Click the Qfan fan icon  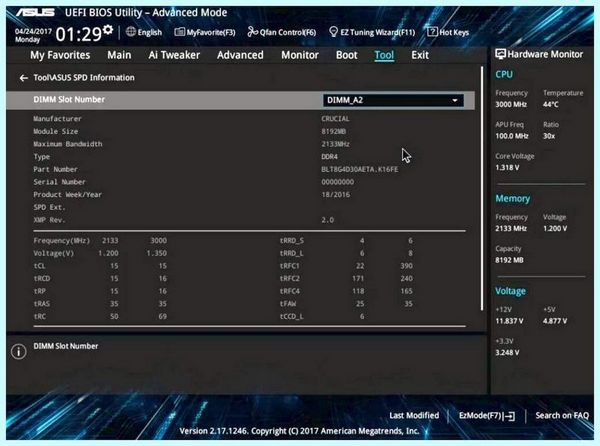point(253,32)
